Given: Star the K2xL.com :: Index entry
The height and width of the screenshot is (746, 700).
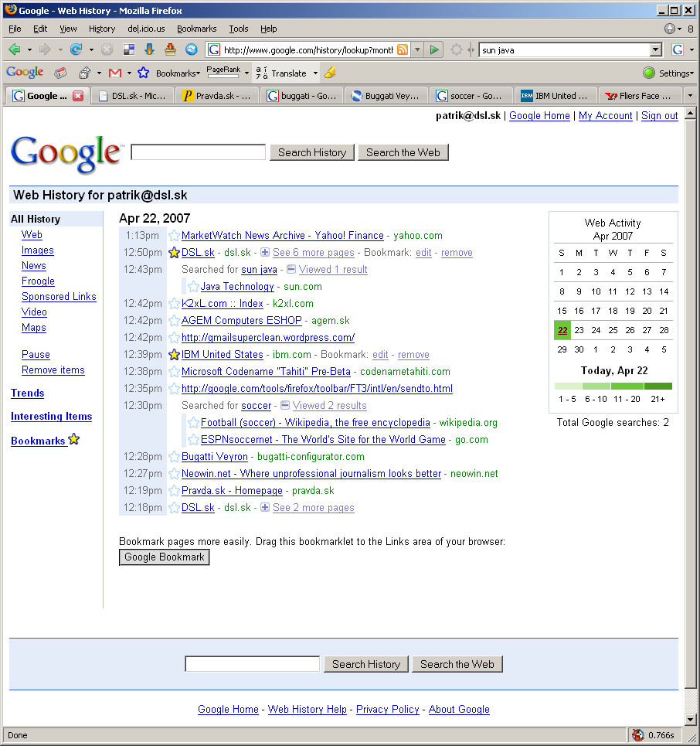Looking at the screenshot, I should [x=174, y=304].
